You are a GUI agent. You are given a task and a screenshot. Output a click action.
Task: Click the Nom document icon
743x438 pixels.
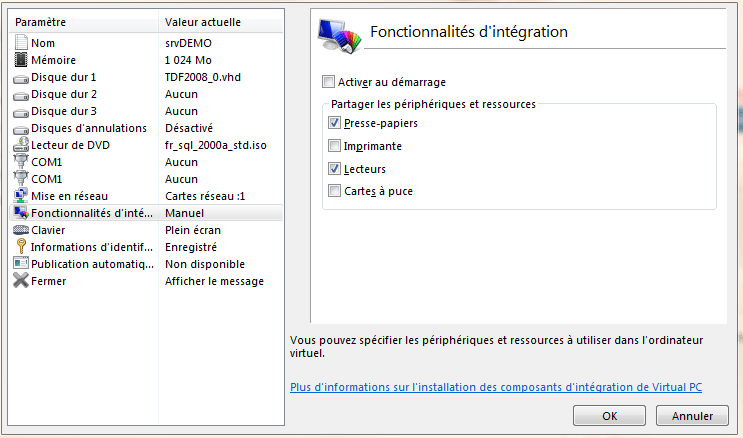pos(21,43)
